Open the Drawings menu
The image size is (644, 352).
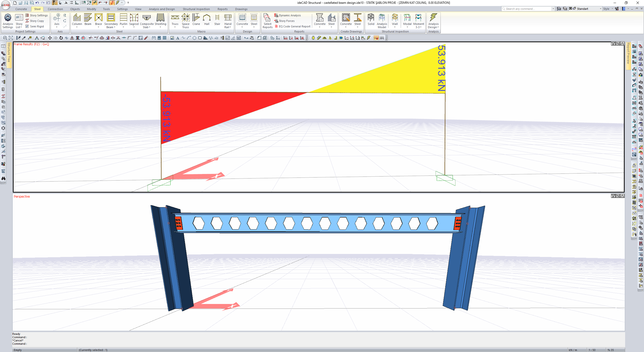coord(241,9)
